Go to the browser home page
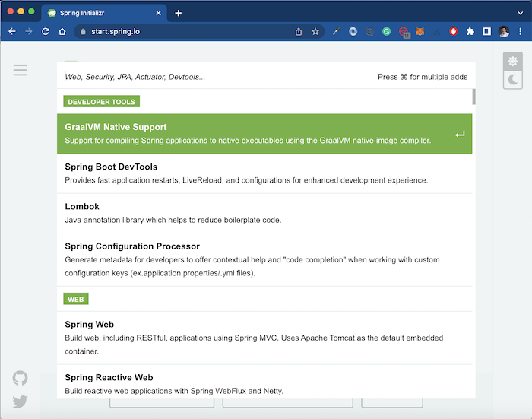This screenshot has height=419, width=532. [x=62, y=32]
